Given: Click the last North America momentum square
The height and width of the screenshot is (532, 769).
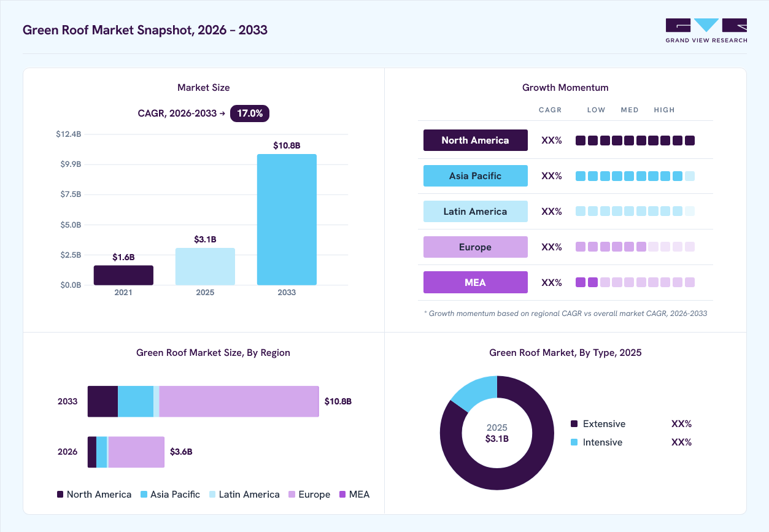Looking at the screenshot, I should (x=690, y=141).
